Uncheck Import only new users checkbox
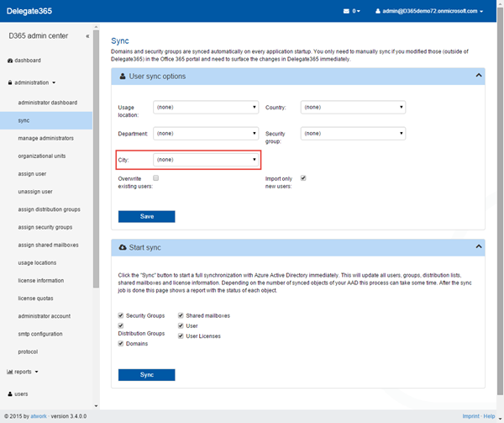Screen dimensions: 504x423 pos(303,178)
